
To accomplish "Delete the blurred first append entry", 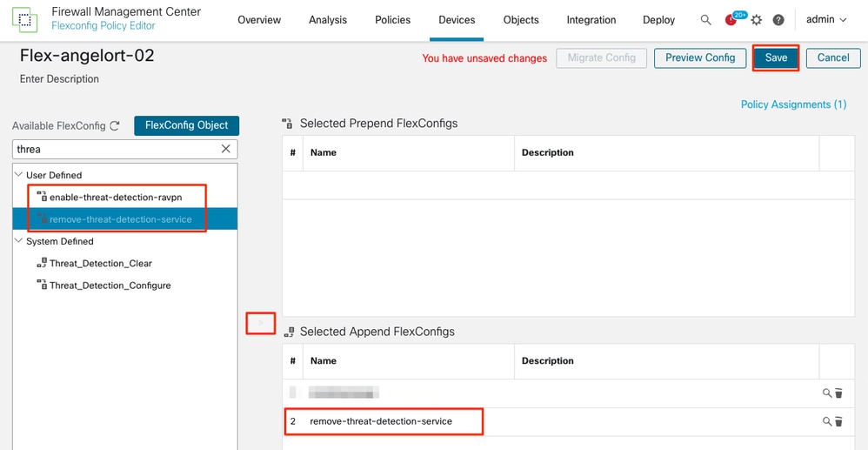I will coord(838,393).
